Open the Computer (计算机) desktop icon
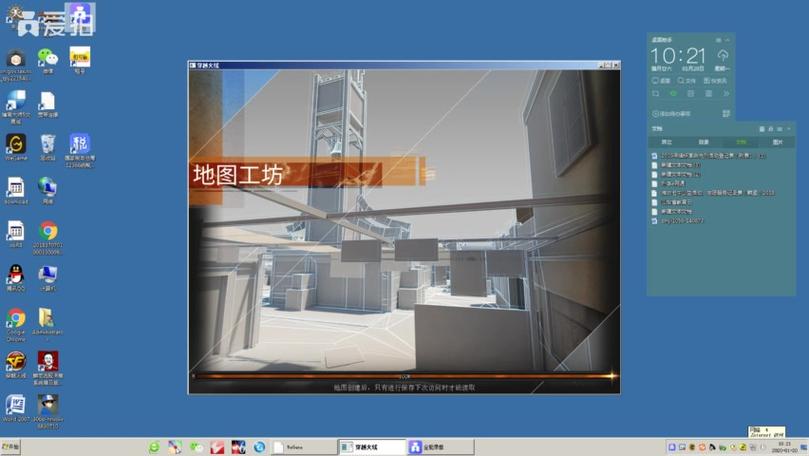The height and width of the screenshot is (456, 809). (47, 278)
